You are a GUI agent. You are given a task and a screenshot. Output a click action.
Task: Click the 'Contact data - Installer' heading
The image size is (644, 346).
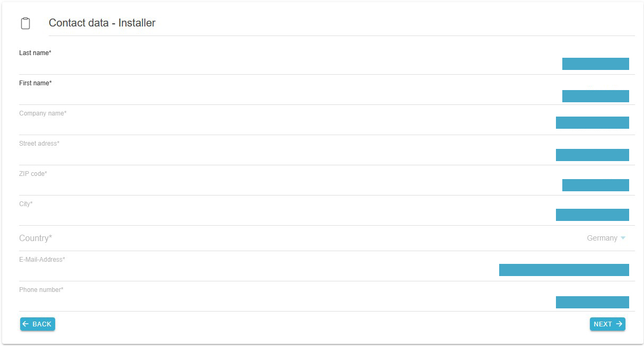(102, 23)
